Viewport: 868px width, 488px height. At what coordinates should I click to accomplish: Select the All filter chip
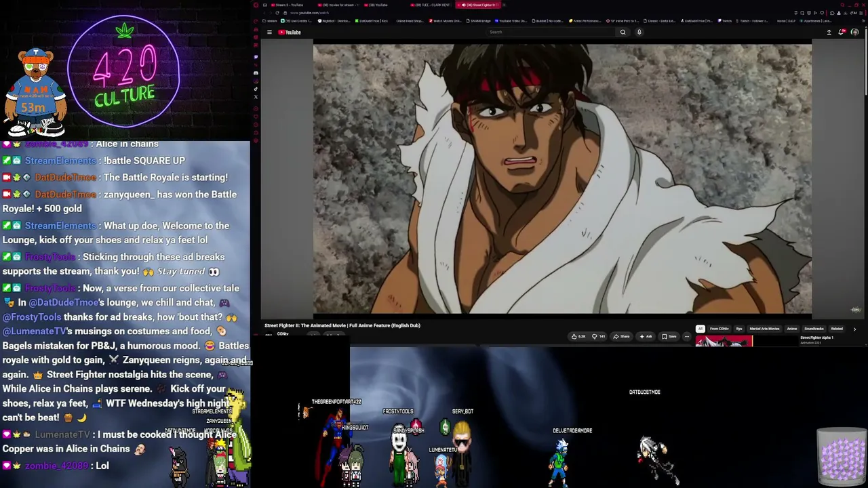pyautogui.click(x=701, y=329)
